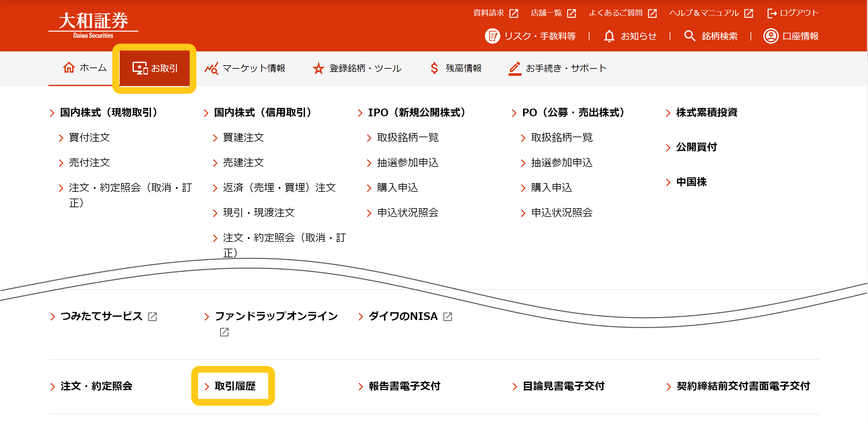
Task: Click the logout arrow icon
Action: tap(772, 13)
